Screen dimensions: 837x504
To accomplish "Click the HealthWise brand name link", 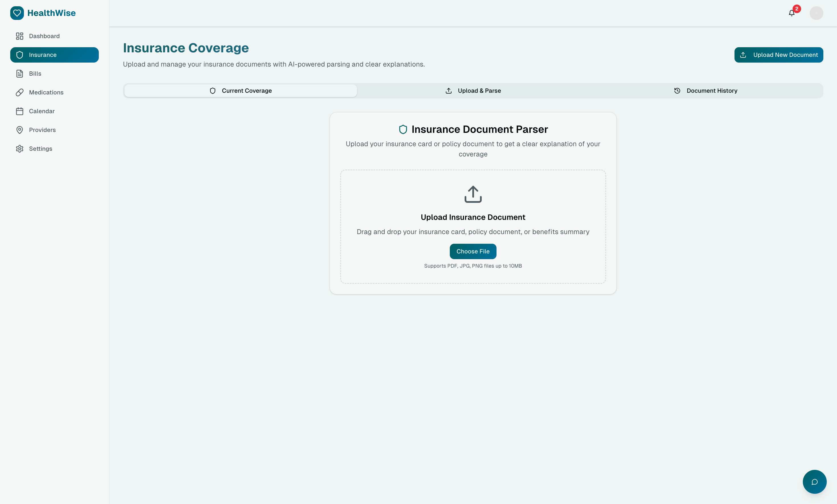I will tap(52, 13).
